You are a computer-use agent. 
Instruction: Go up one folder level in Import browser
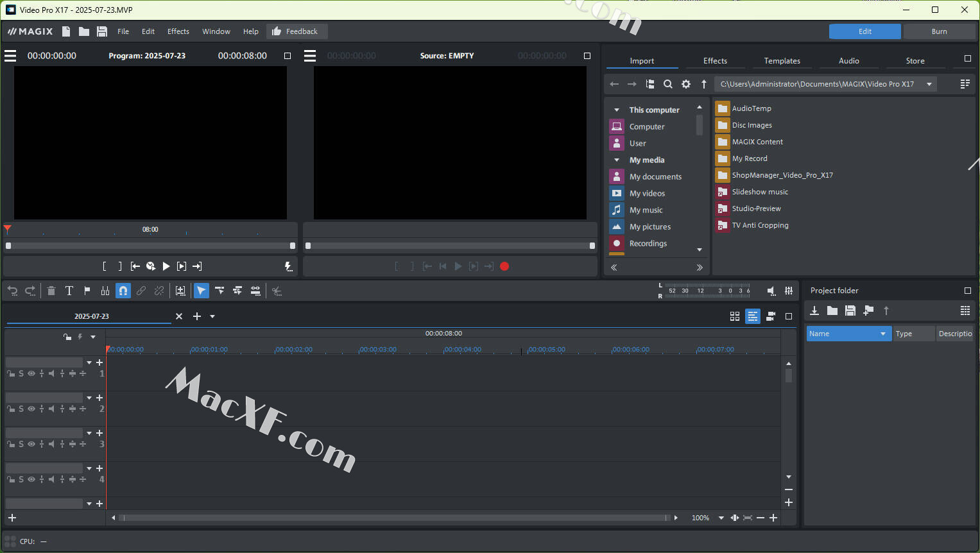click(704, 84)
